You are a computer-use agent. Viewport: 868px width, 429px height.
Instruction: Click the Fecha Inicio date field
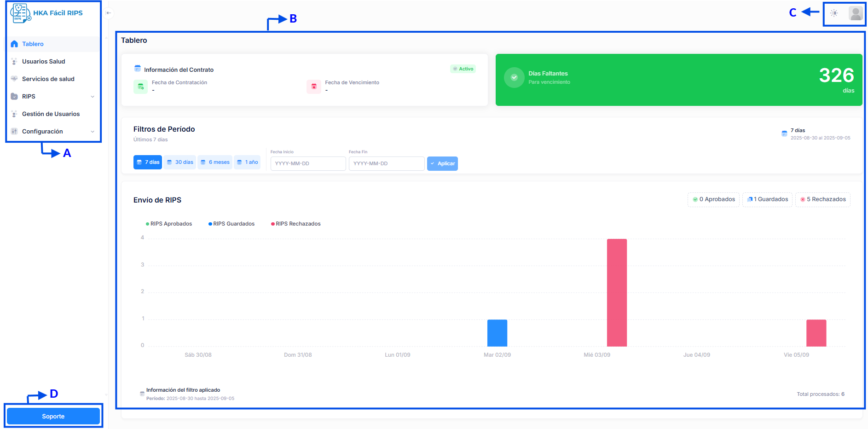308,164
